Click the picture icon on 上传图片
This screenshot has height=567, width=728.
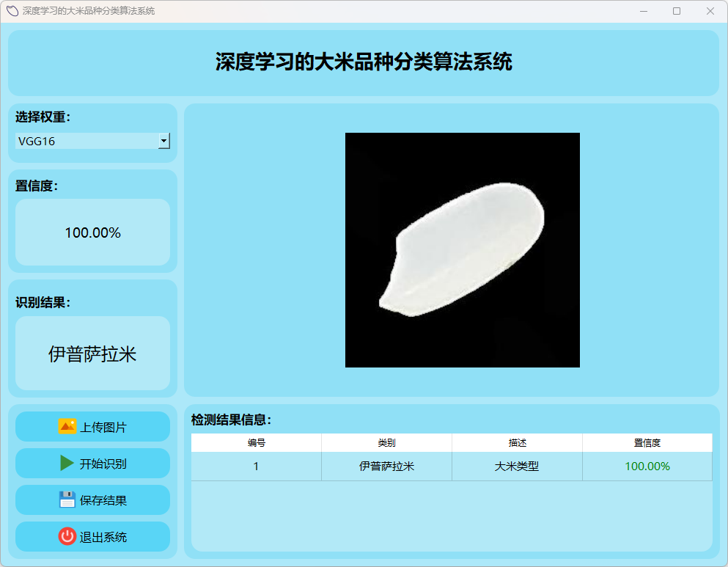point(67,427)
